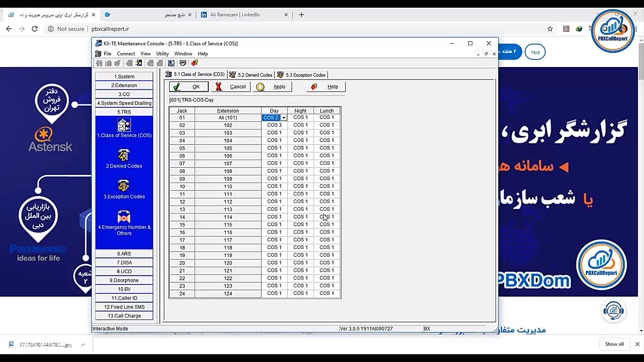Open Denied Codes sidebar icon
This screenshot has width=644, height=362.
coord(124,156)
